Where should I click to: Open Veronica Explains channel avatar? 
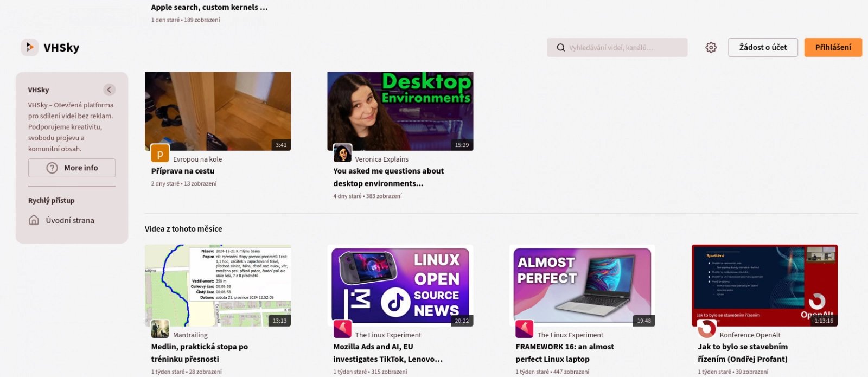[342, 154]
